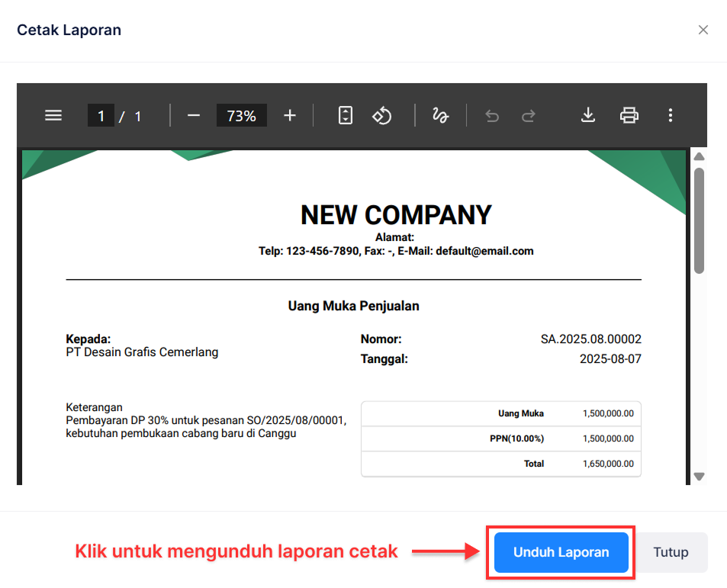This screenshot has width=727, height=588.
Task: Fit the page to the window
Action: coord(345,115)
